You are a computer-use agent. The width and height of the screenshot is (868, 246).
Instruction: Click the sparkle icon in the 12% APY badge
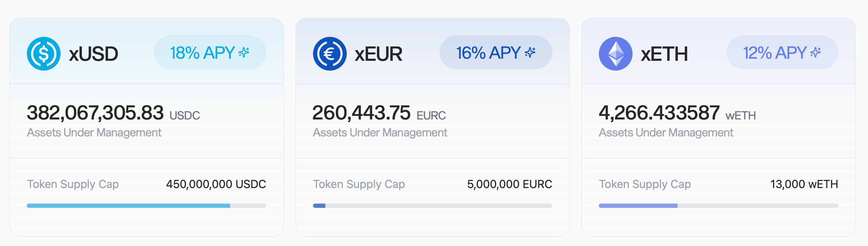point(816,52)
